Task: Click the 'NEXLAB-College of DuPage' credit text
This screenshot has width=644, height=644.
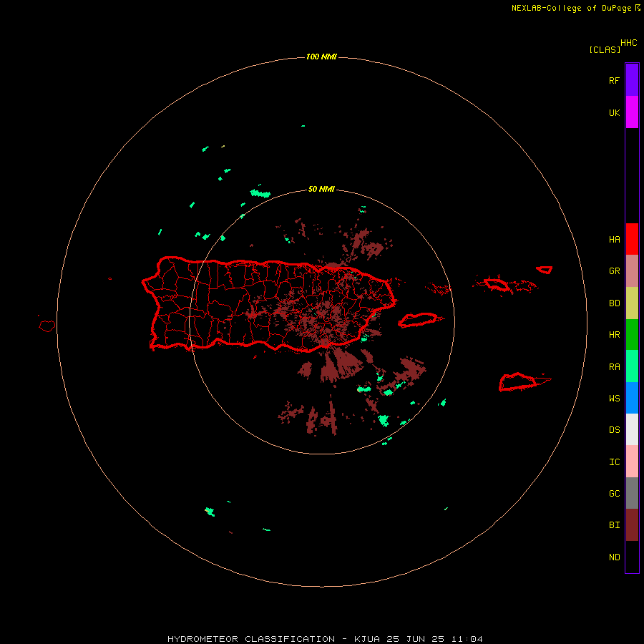Action: (571, 8)
